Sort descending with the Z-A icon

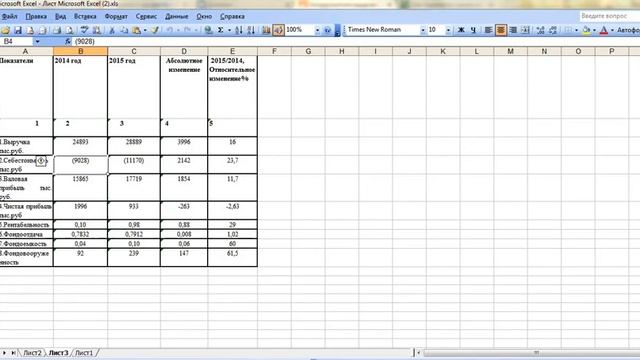(x=251, y=30)
